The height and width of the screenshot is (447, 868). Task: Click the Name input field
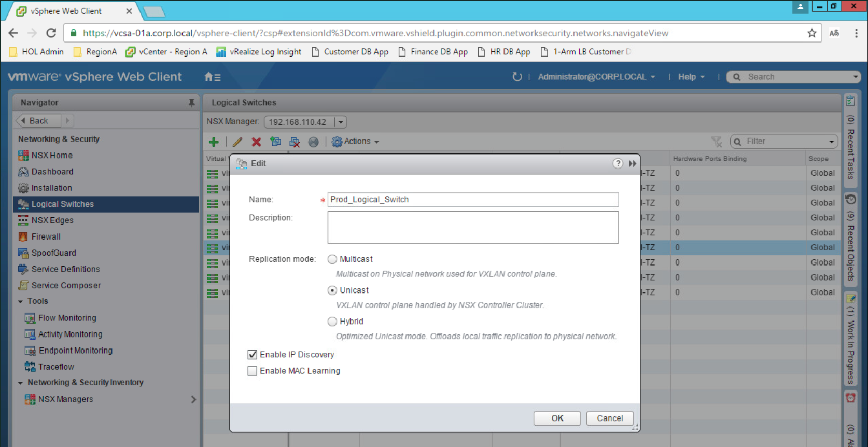point(473,200)
